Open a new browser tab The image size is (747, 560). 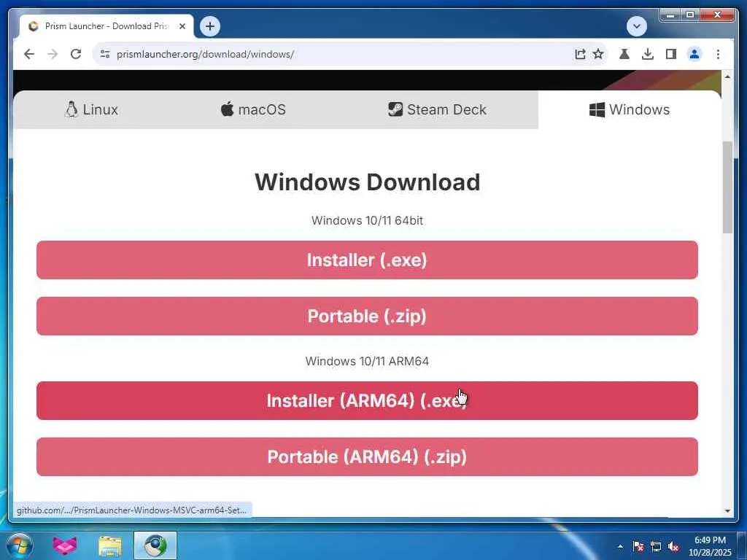pyautogui.click(x=210, y=26)
